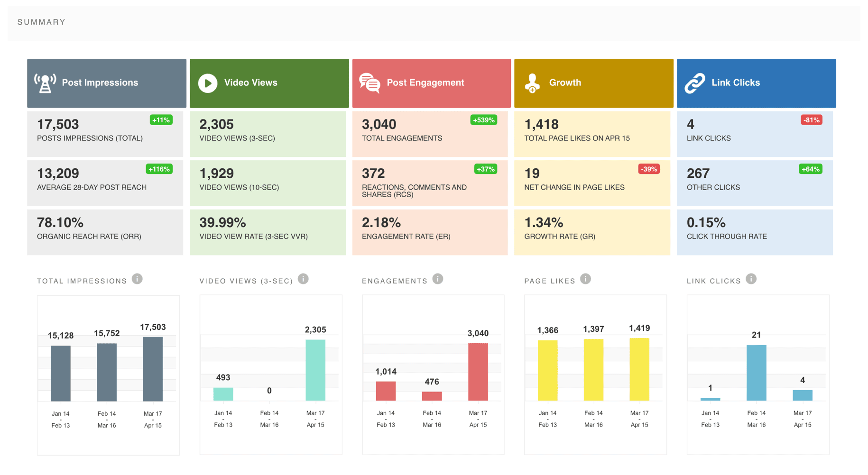Click the -81% badge next to Link Clicks
The image size is (868, 475).
point(812,120)
